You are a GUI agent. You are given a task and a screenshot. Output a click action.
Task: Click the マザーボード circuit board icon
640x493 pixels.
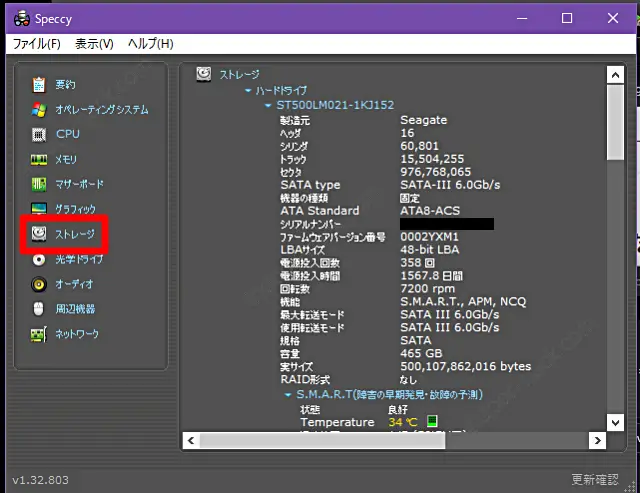click(39, 184)
